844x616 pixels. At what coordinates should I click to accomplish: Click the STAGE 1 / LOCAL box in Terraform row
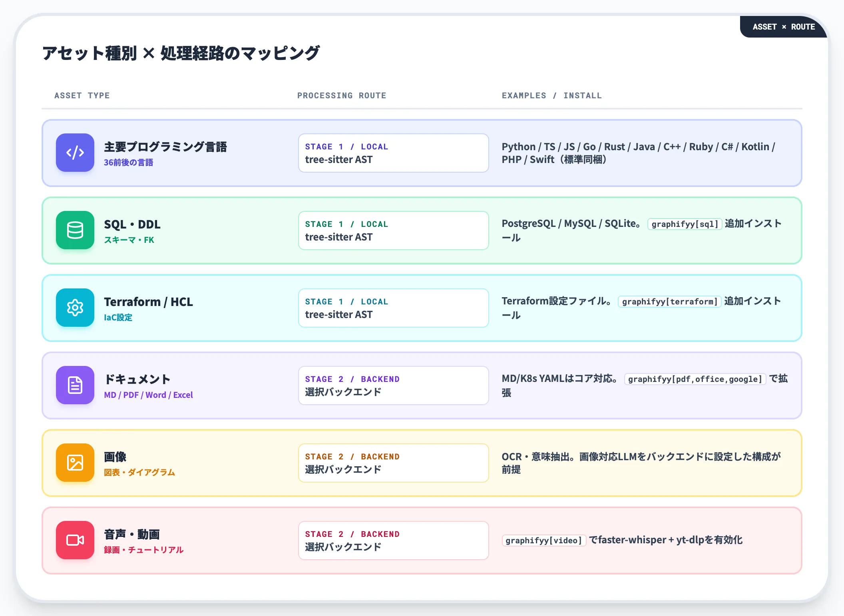[x=393, y=308]
